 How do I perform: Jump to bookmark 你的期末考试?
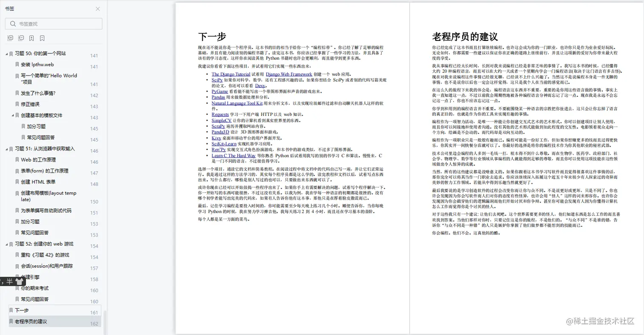35,288
